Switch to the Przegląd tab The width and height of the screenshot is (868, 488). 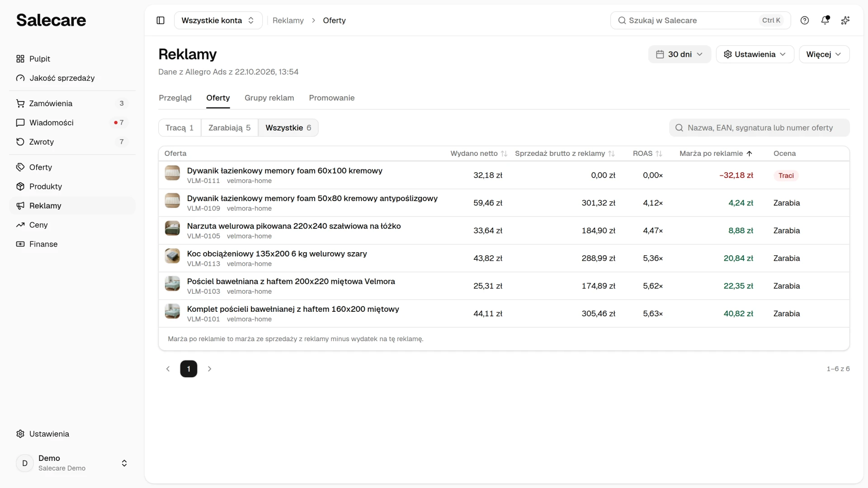175,98
